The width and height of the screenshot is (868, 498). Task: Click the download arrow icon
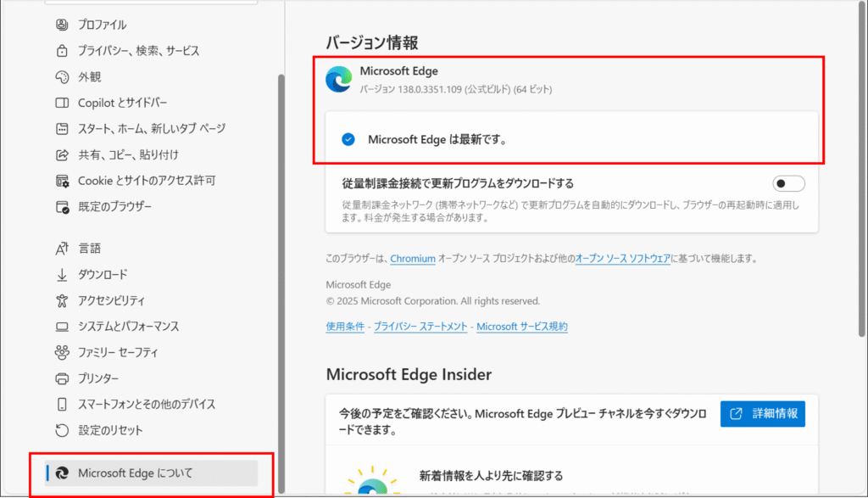[x=62, y=274]
